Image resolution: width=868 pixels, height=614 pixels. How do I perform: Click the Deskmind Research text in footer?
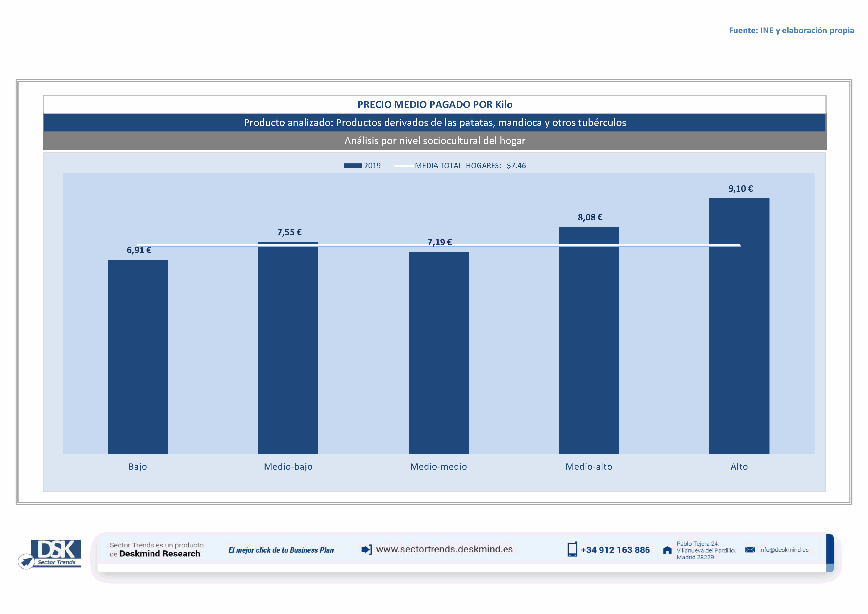point(160,554)
